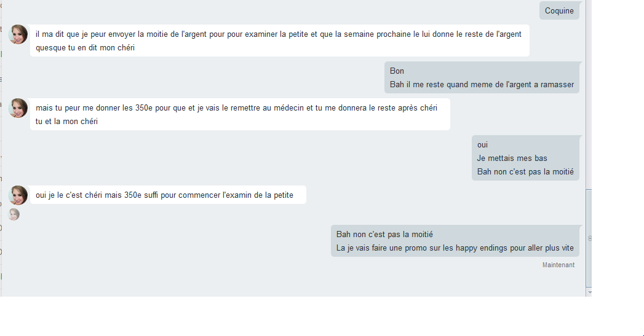
Task: Open sender avatar beside 'mais tu peur' message
Action: [x=18, y=108]
